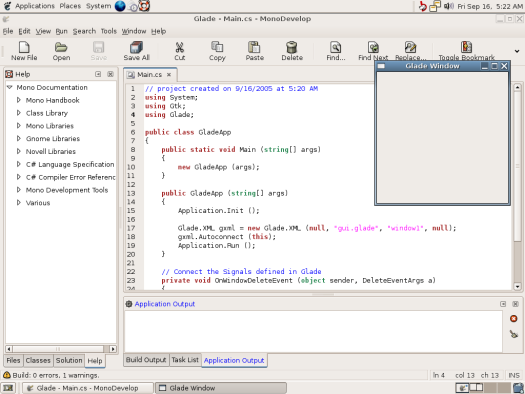Image resolution: width=525 pixels, height=394 pixels.
Task: Open the Tools menu
Action: [x=108, y=31]
